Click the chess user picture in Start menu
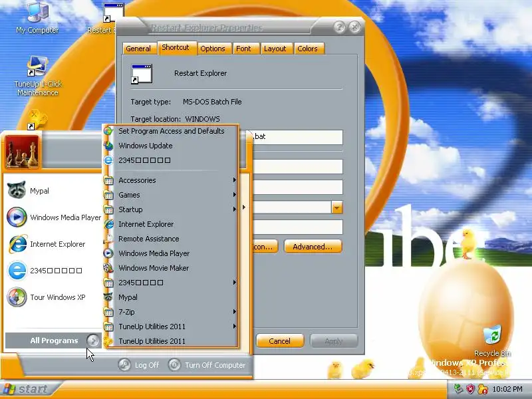 tap(22, 152)
